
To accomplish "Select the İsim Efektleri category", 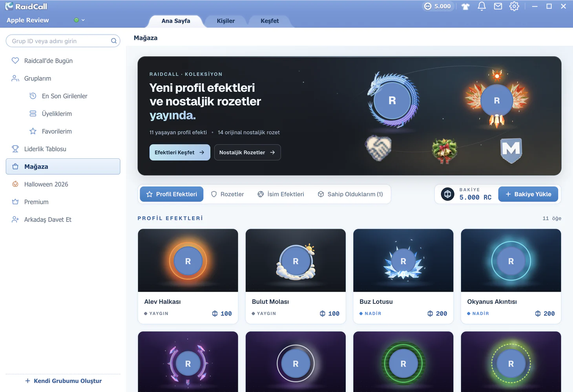I will click(281, 194).
